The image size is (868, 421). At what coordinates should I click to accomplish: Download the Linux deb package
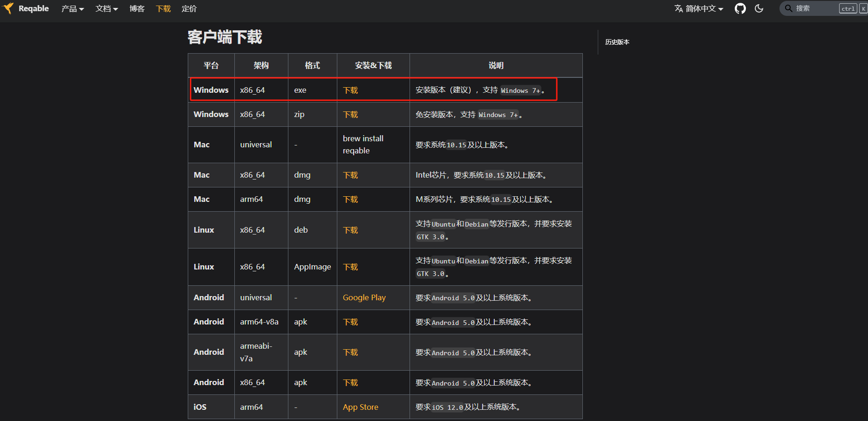pyautogui.click(x=350, y=230)
